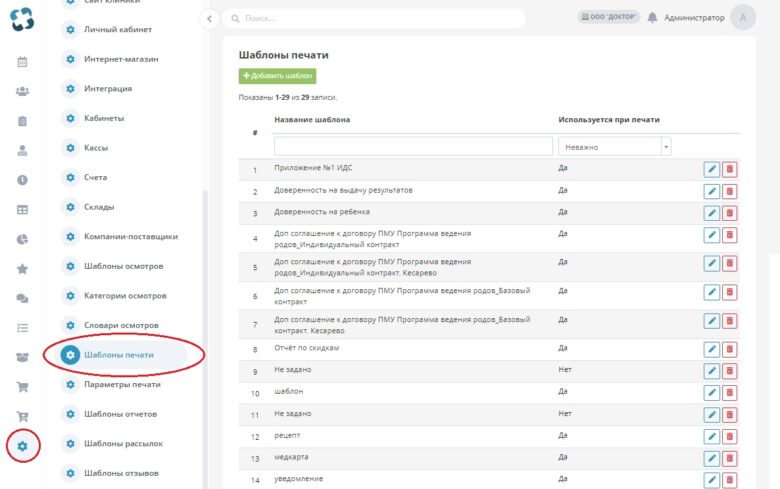Click the star icon in left rail
Viewport: 780px width, 489px height.
(x=22, y=269)
